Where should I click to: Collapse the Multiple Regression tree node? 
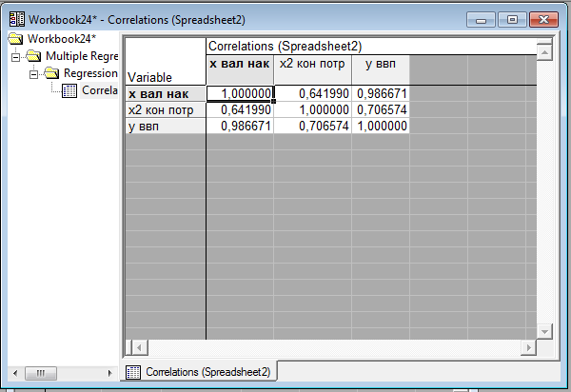[15, 57]
